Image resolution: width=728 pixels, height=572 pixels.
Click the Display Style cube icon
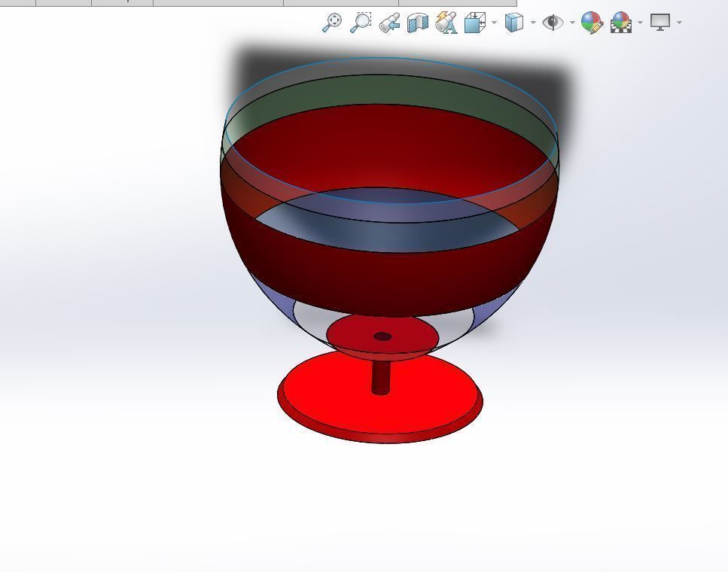pos(514,23)
